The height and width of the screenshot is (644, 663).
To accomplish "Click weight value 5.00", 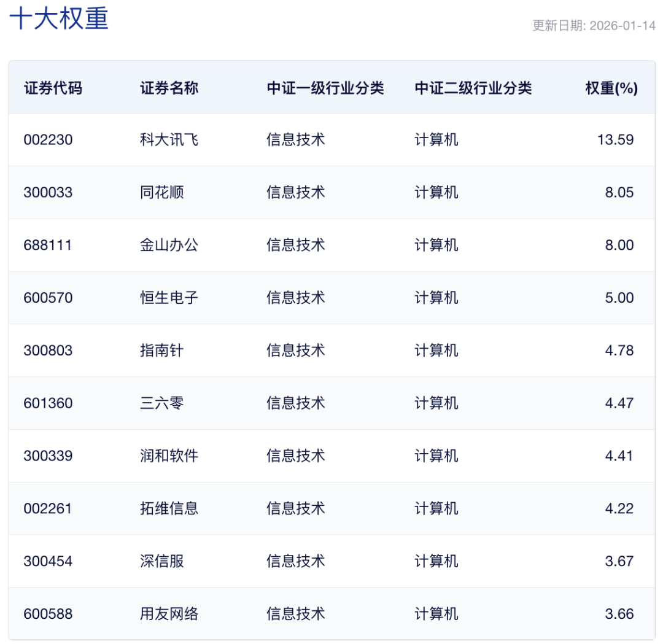I will 619,298.
